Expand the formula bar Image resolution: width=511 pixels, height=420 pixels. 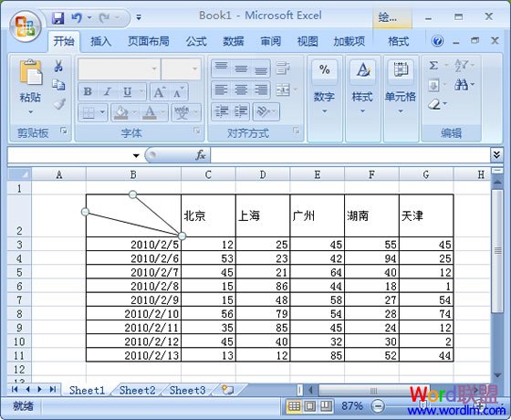[496, 154]
